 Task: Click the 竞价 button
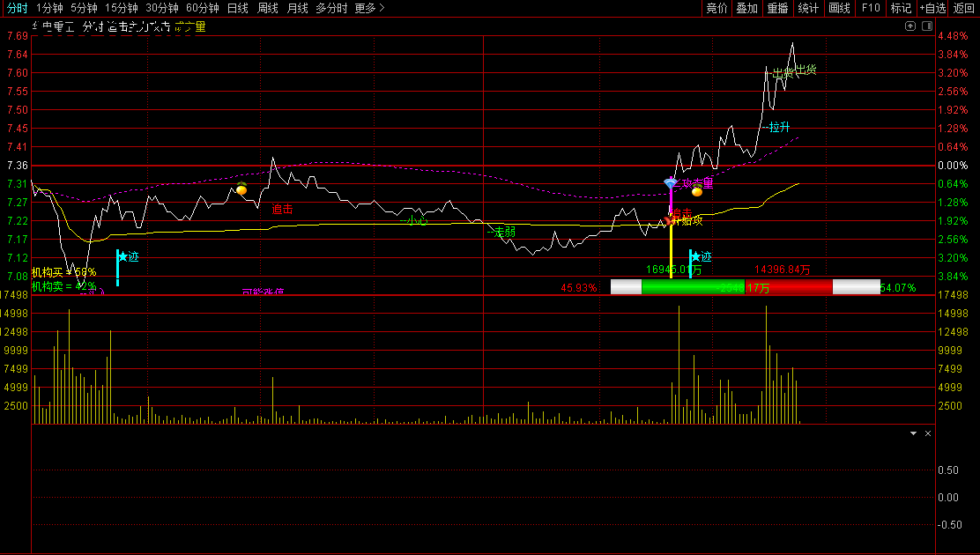coord(716,8)
